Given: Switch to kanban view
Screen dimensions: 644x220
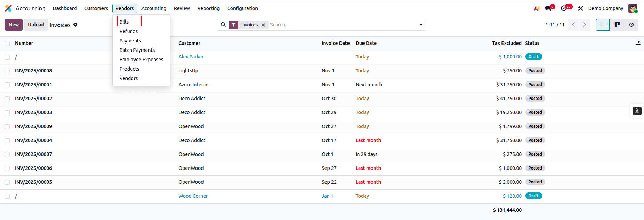Looking at the screenshot, I should pos(617,25).
